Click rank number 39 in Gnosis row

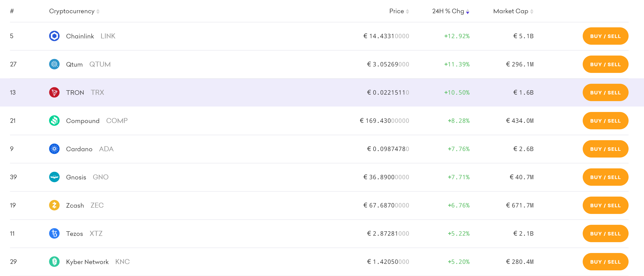[x=13, y=177]
